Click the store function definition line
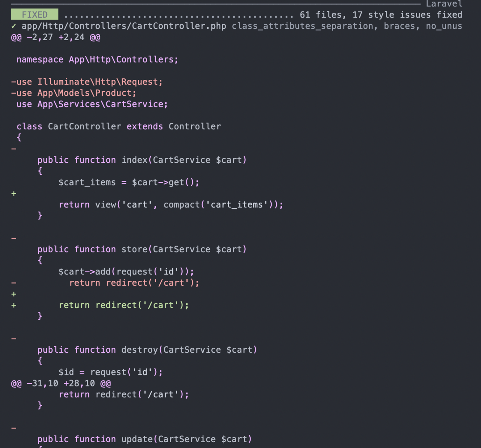 pyautogui.click(x=142, y=249)
